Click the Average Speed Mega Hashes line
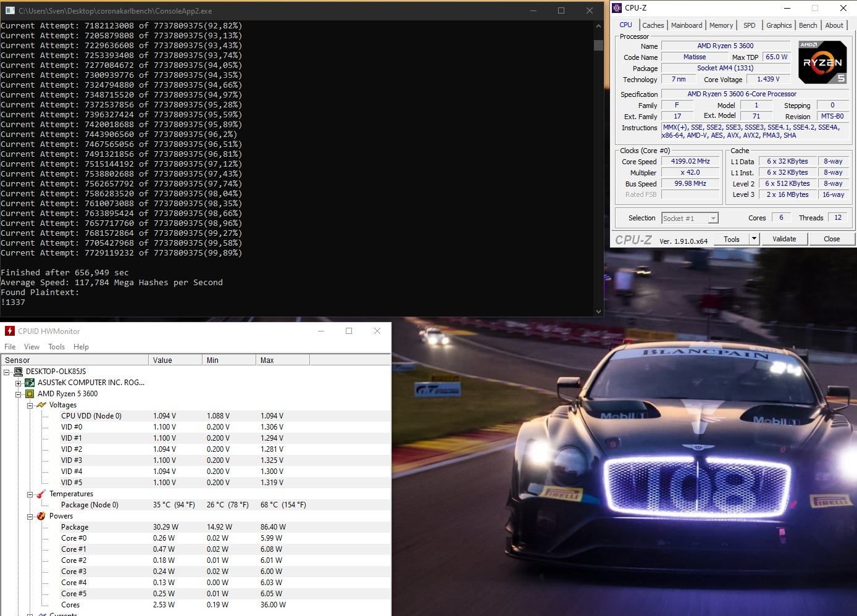Screen dimensions: 857x616 (112, 283)
